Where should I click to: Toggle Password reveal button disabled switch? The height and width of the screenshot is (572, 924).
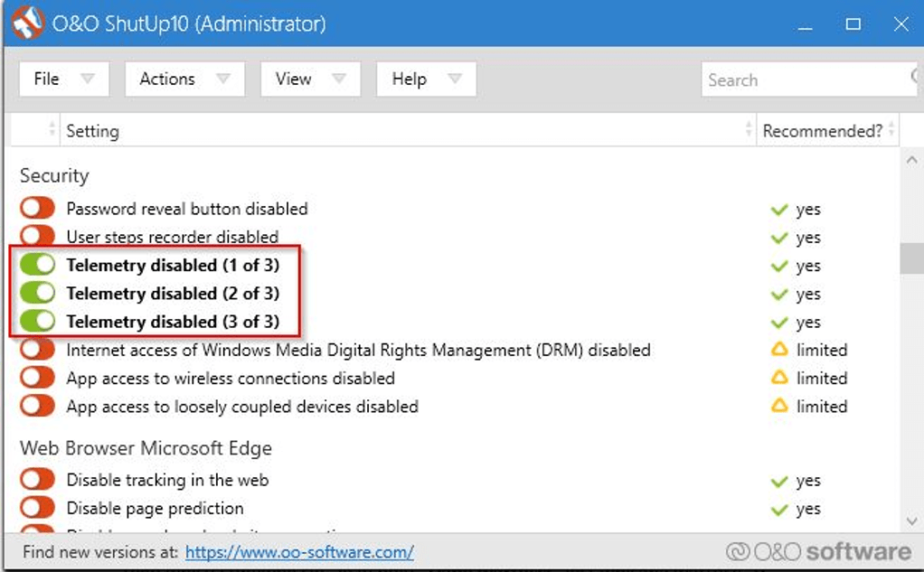click(x=38, y=209)
